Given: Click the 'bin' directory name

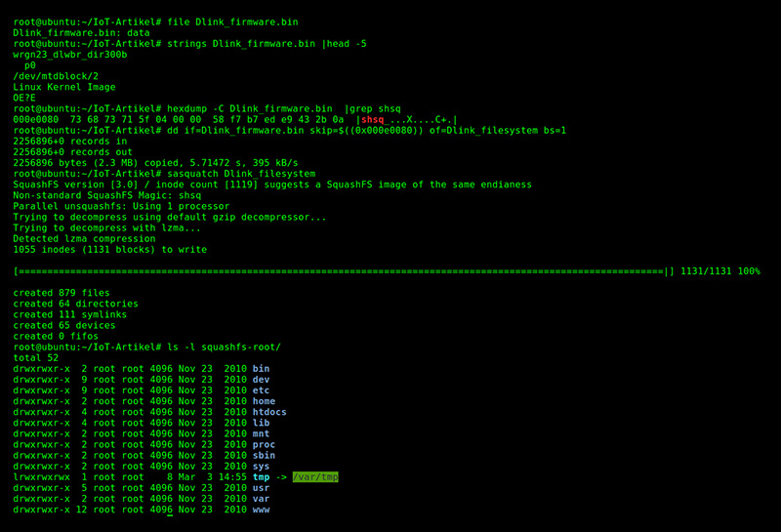Looking at the screenshot, I should [261, 369].
